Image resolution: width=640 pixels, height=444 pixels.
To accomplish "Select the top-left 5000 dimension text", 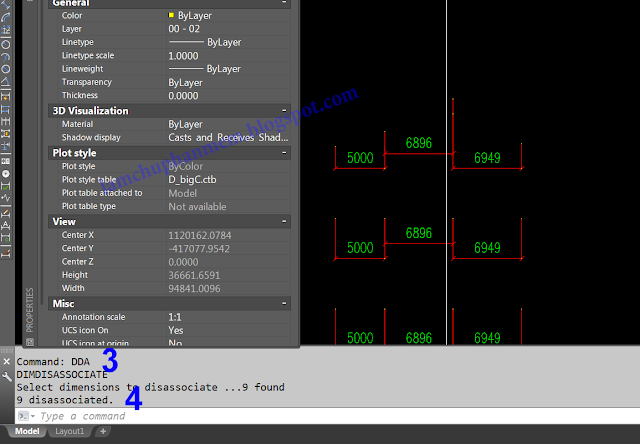I will [360, 159].
